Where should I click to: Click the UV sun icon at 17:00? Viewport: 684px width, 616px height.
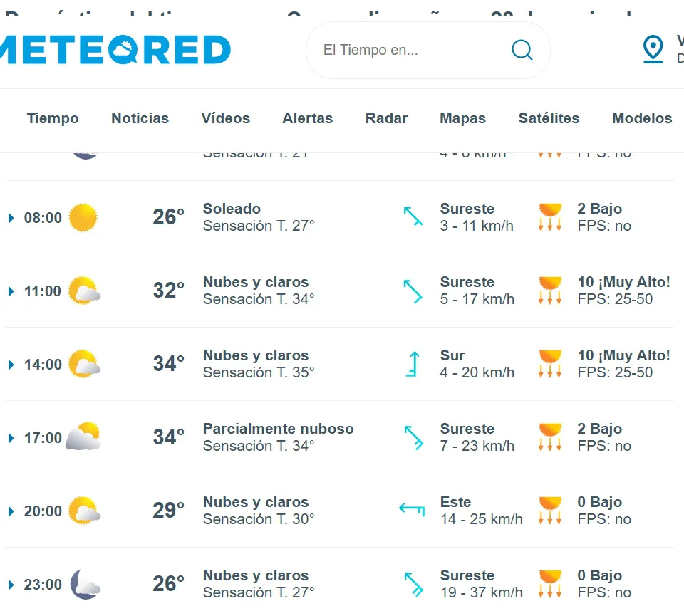pyautogui.click(x=550, y=437)
